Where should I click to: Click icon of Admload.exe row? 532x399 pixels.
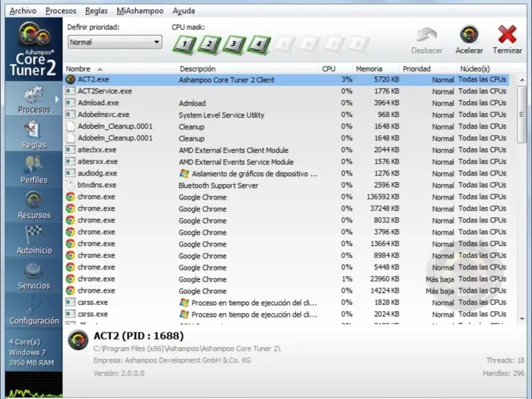[x=70, y=103]
